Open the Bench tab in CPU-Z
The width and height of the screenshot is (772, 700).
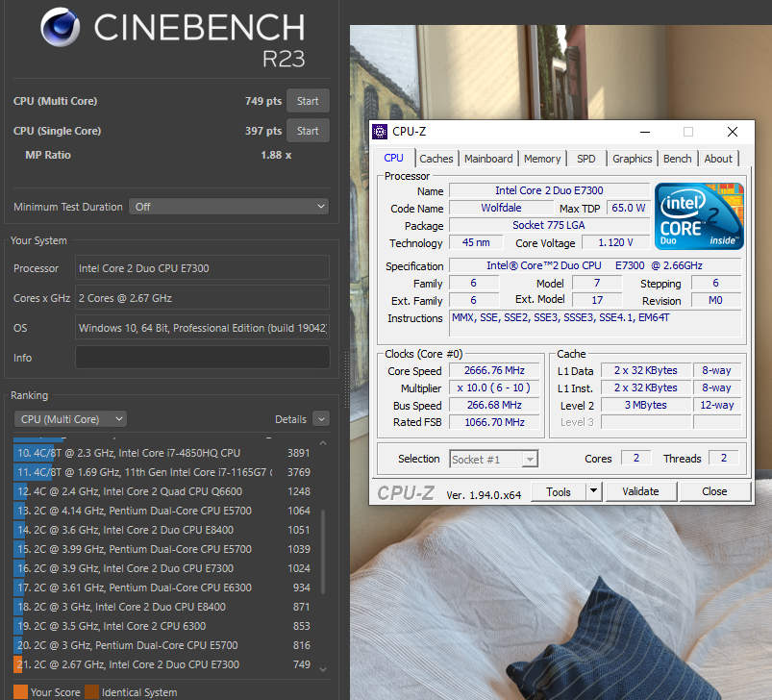[678, 159]
